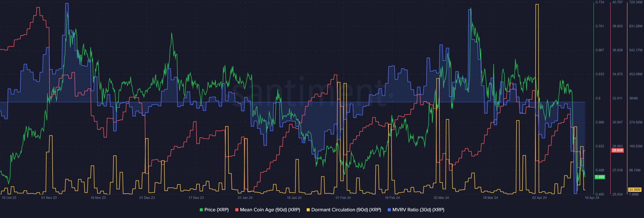The height and width of the screenshot is (218, 644).
Task: Click the green Price legend swatch
Action: (x=201, y=210)
